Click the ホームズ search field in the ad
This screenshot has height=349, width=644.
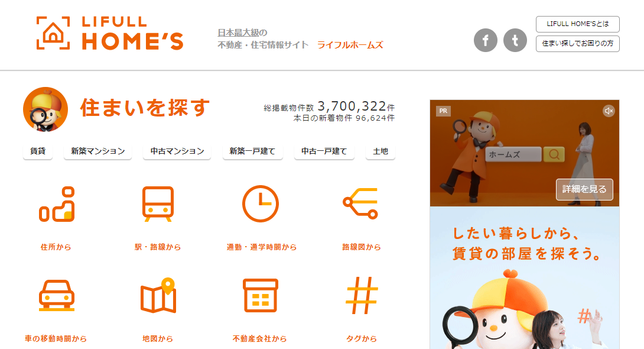tap(513, 154)
